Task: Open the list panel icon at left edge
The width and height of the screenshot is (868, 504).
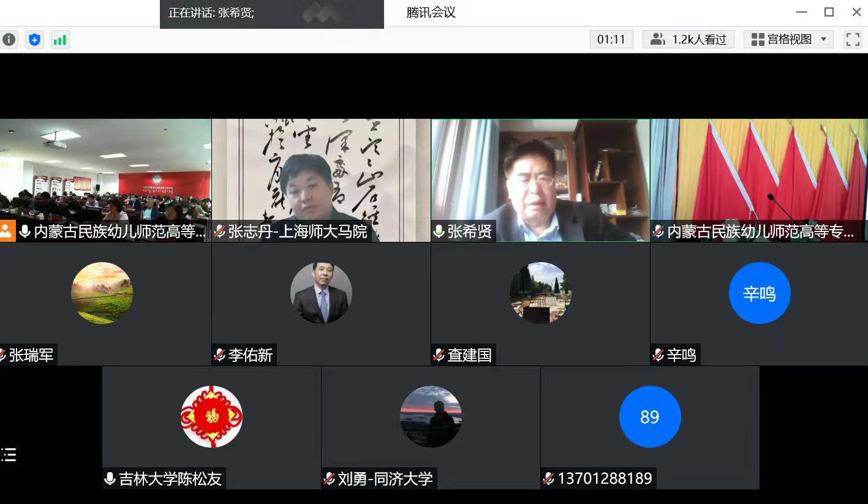Action: (9, 454)
